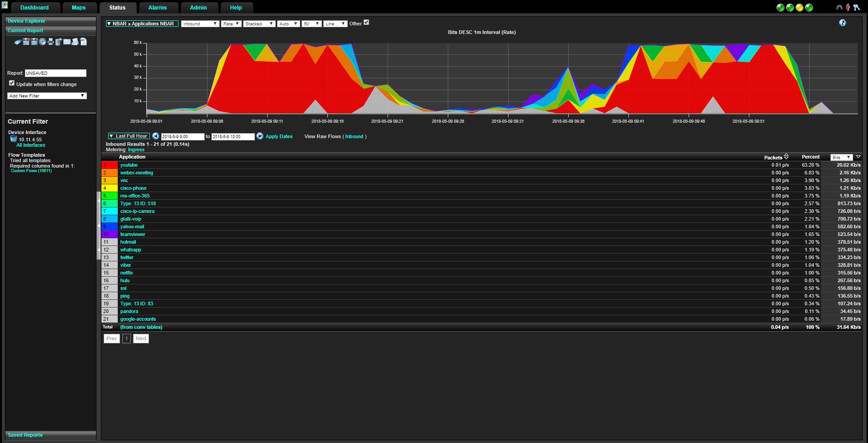Click the red diamond icon in top right

[848, 7]
